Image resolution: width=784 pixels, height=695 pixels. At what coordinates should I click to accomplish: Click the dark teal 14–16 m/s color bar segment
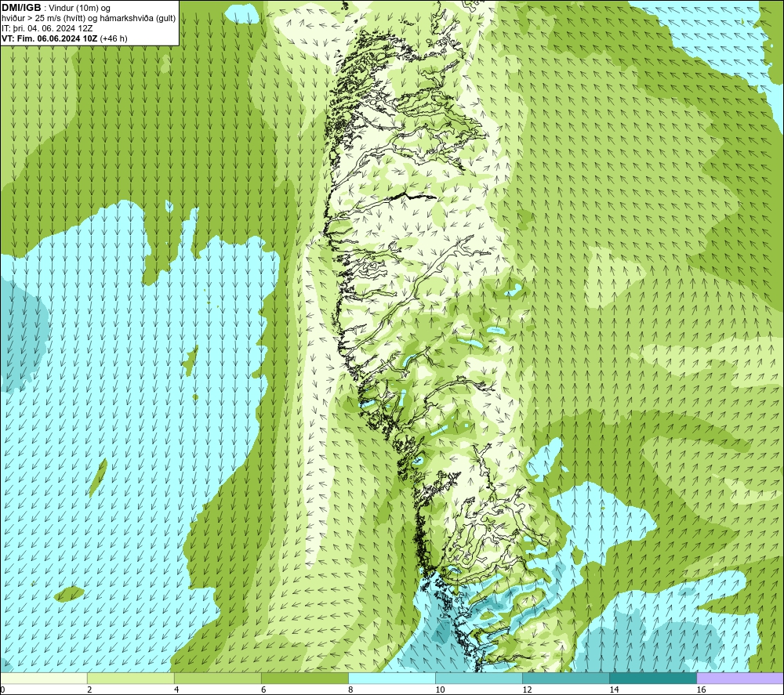pos(652,679)
